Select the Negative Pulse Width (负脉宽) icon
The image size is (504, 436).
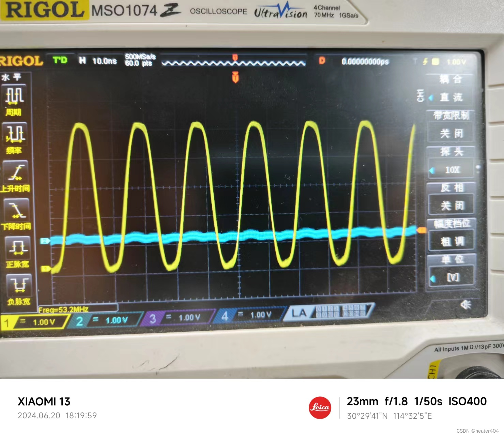(19, 285)
